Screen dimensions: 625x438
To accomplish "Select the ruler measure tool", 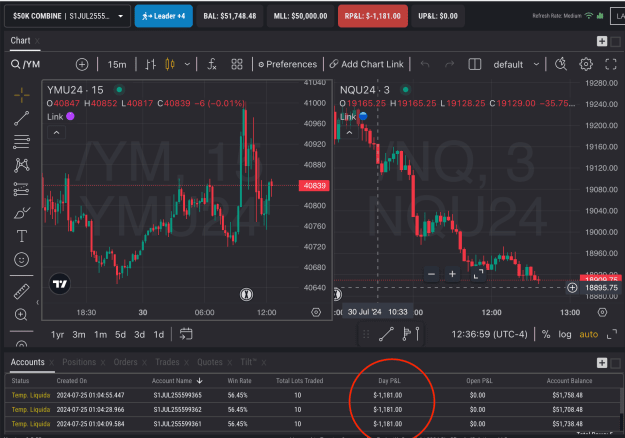I will [x=21, y=291].
